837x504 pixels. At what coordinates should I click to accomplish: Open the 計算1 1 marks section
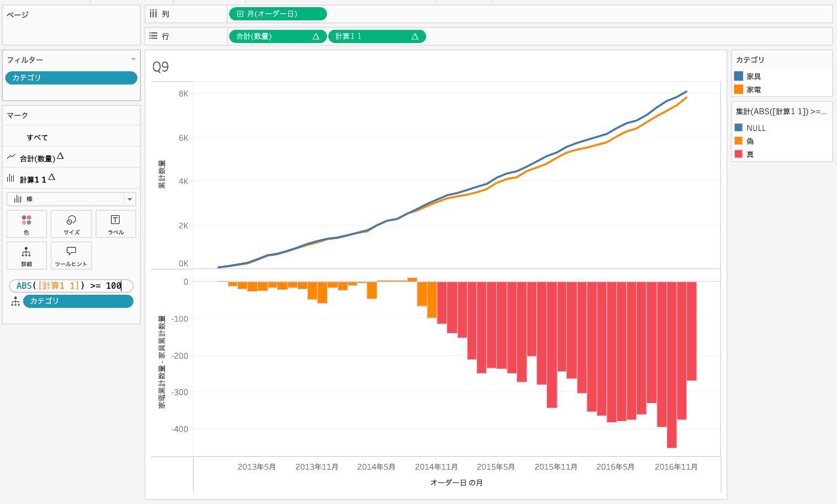tap(71, 178)
